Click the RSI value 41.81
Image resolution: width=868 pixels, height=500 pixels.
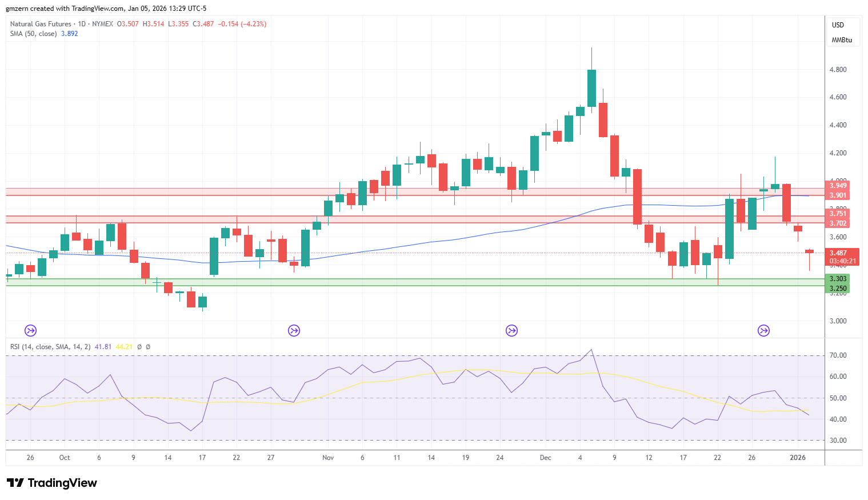coord(103,347)
